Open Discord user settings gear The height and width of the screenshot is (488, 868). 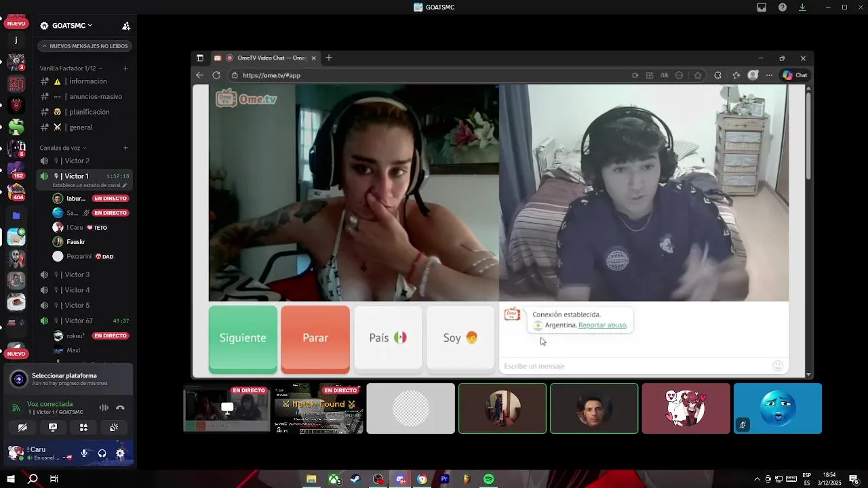point(120,453)
